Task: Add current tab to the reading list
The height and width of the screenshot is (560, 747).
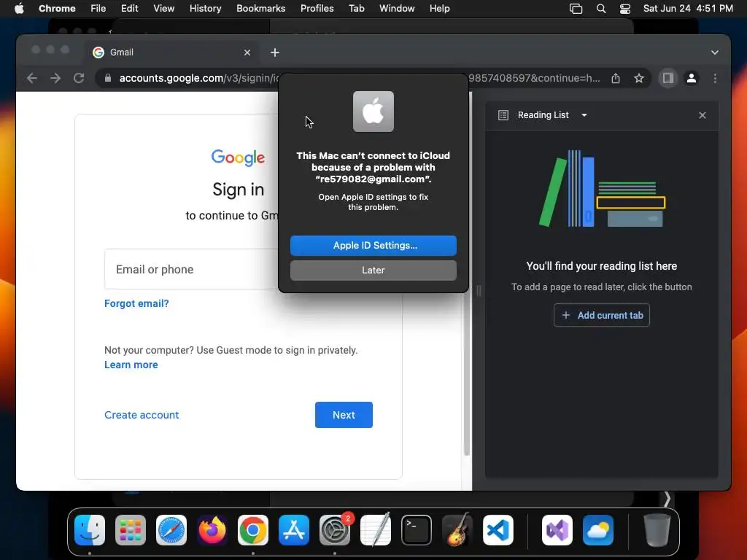Action: click(x=602, y=315)
